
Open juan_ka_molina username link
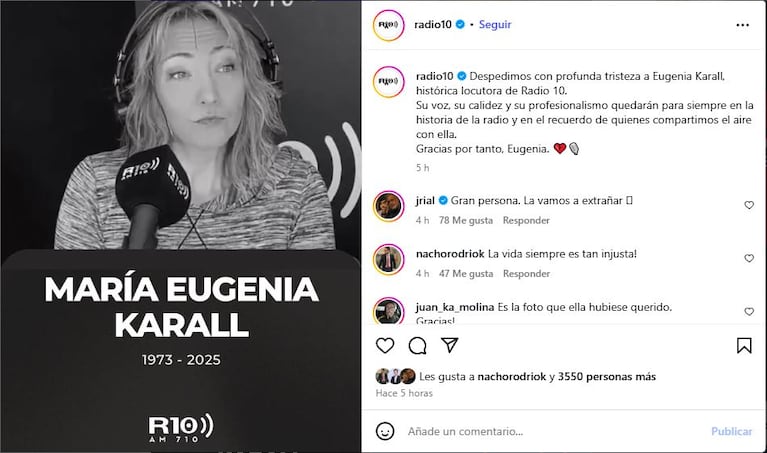click(455, 307)
